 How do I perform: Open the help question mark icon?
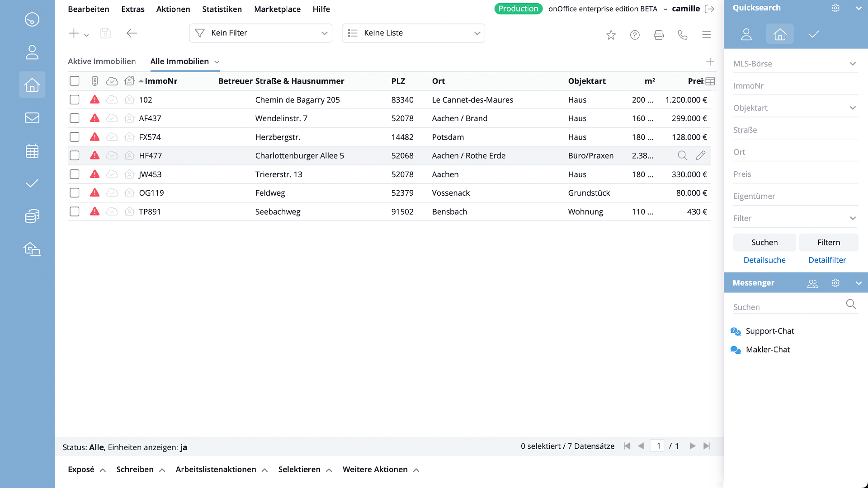click(635, 35)
